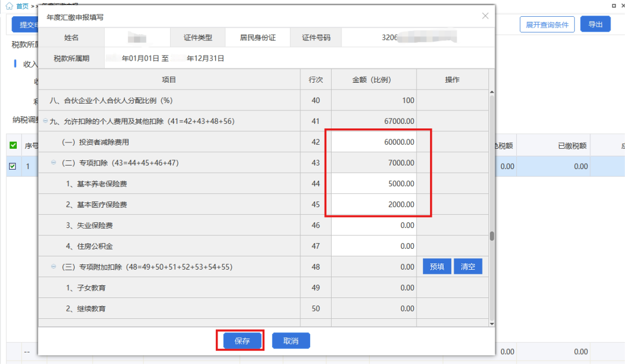
Task: Go to 首页 in the breadcrumb
Action: click(x=22, y=5)
